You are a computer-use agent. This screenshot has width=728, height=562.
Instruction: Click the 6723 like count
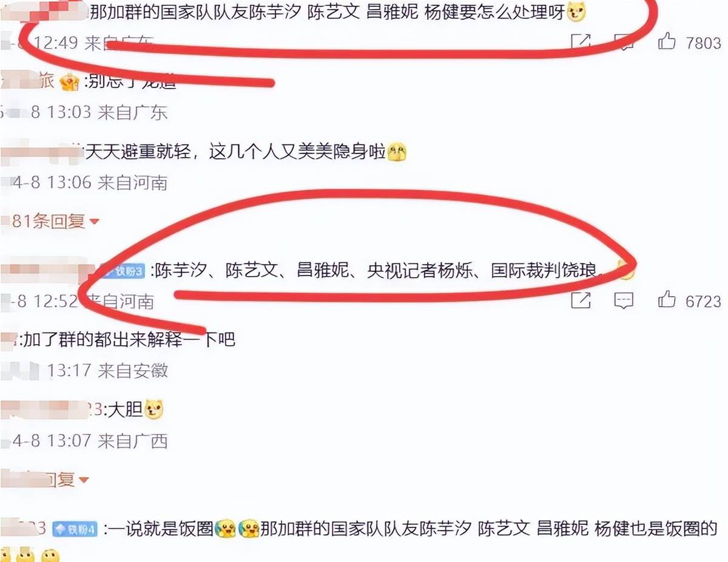tap(703, 300)
